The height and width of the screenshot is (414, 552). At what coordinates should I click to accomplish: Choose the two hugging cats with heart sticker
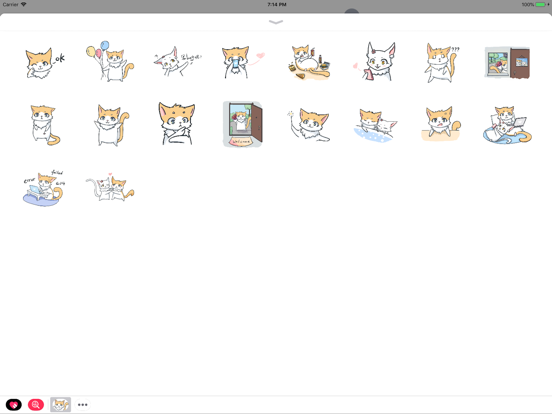tap(110, 187)
